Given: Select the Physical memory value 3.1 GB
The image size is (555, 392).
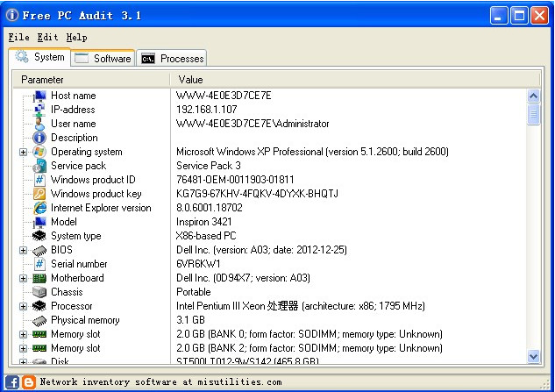Looking at the screenshot, I should [x=190, y=320].
